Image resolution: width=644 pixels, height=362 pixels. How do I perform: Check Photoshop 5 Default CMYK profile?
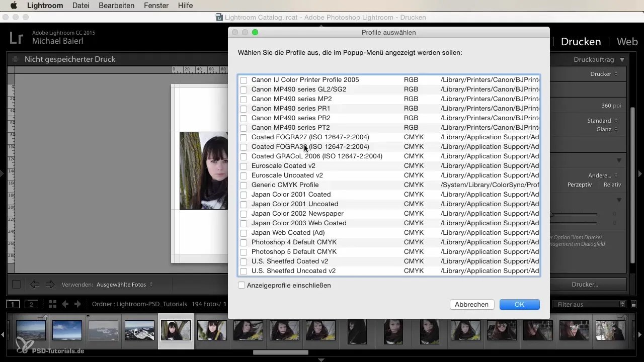[244, 252]
